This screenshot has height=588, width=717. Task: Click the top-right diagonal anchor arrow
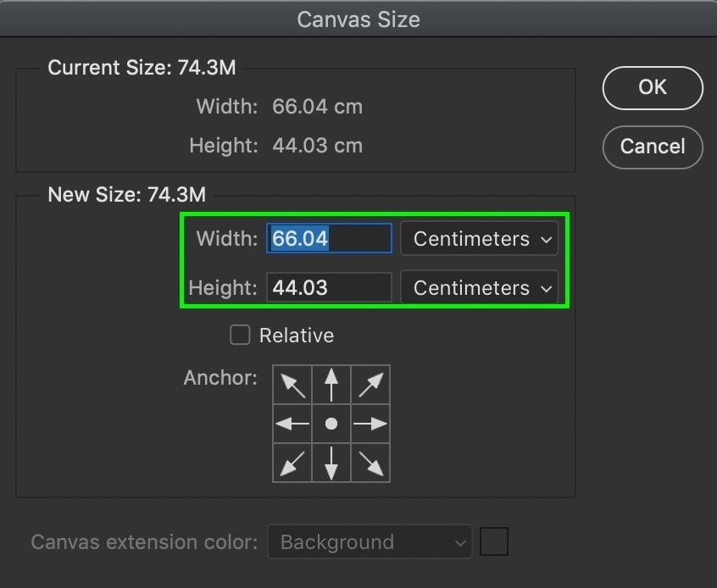point(370,385)
